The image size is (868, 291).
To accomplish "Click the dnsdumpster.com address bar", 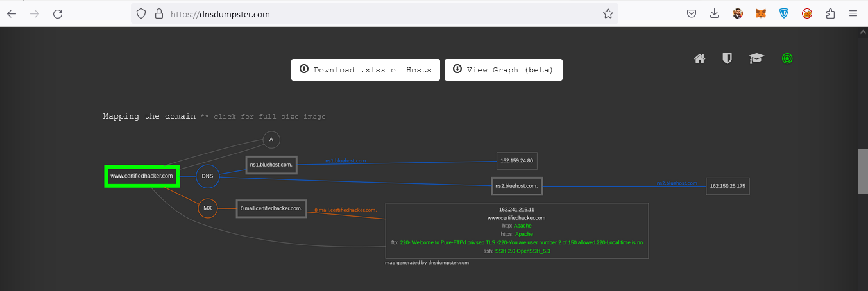I will pyautogui.click(x=385, y=13).
